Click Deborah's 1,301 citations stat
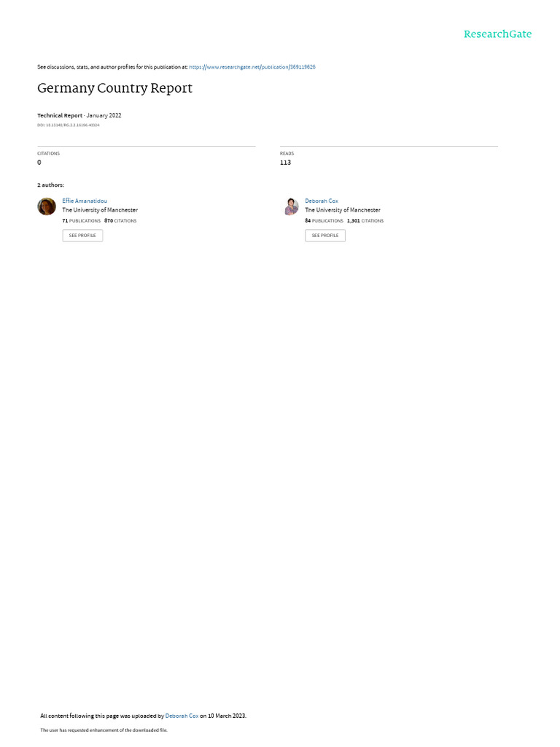Image resolution: width=560 pixels, height=747 pixels. coord(365,221)
